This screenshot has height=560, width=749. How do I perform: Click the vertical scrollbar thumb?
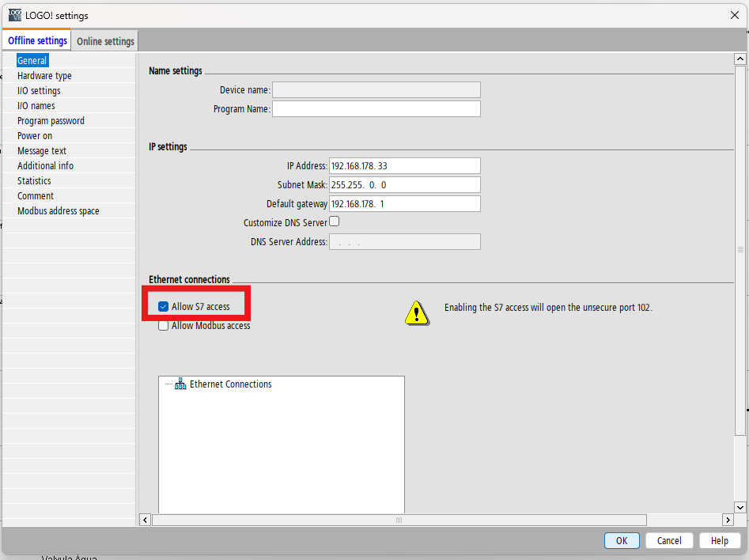coord(740,251)
